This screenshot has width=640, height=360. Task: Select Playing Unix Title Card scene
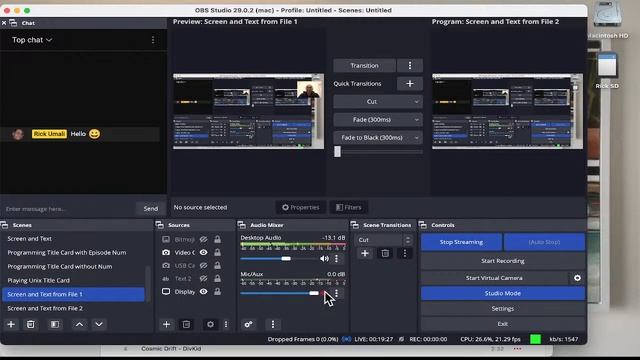tap(73, 280)
